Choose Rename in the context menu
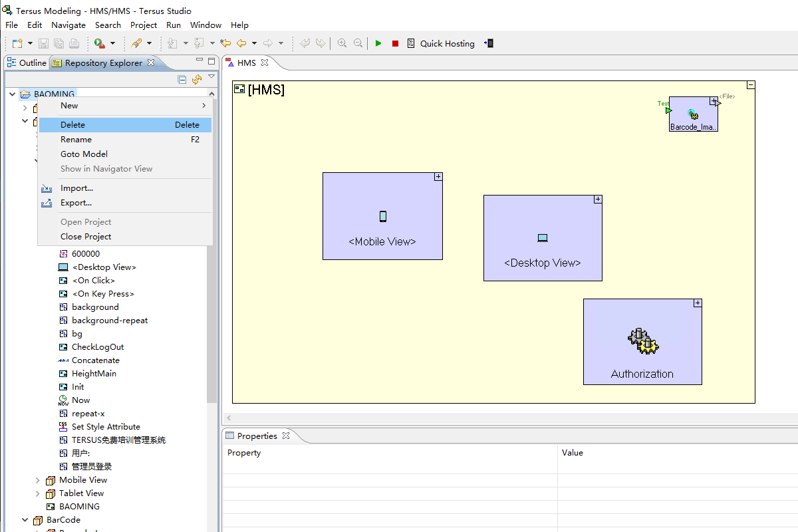This screenshot has height=532, width=798. pyautogui.click(x=125, y=140)
